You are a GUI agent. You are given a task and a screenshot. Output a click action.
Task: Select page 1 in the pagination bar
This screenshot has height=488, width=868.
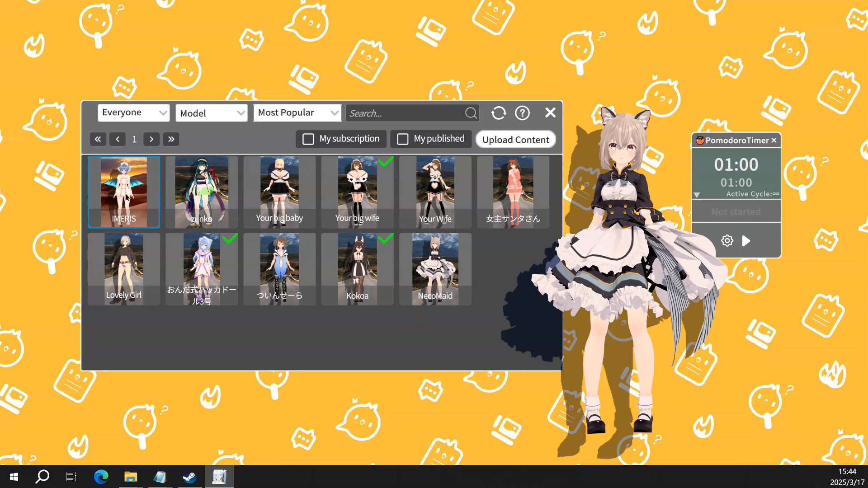coord(134,139)
